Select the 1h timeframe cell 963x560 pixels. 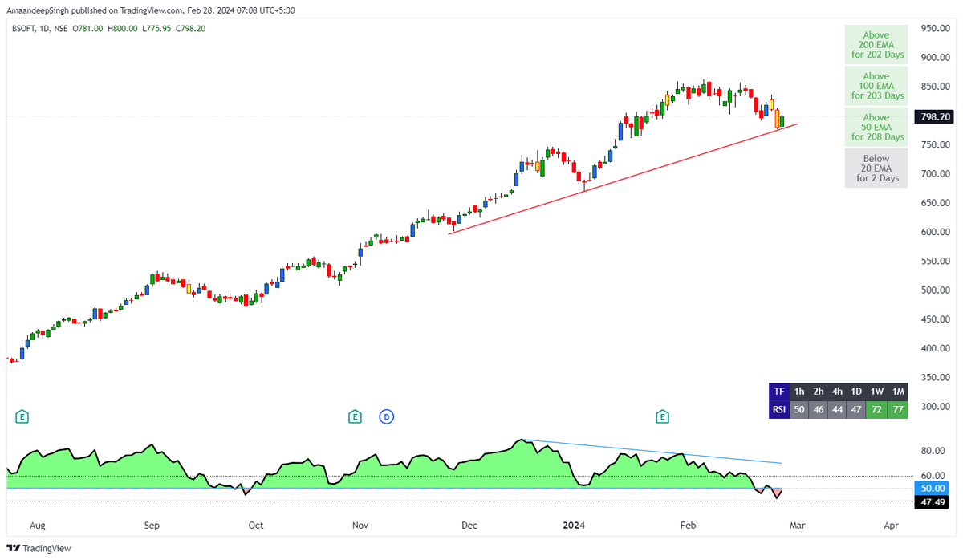[x=798, y=392]
